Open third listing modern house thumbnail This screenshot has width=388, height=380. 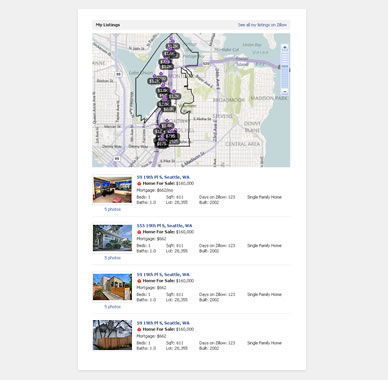pyautogui.click(x=113, y=287)
